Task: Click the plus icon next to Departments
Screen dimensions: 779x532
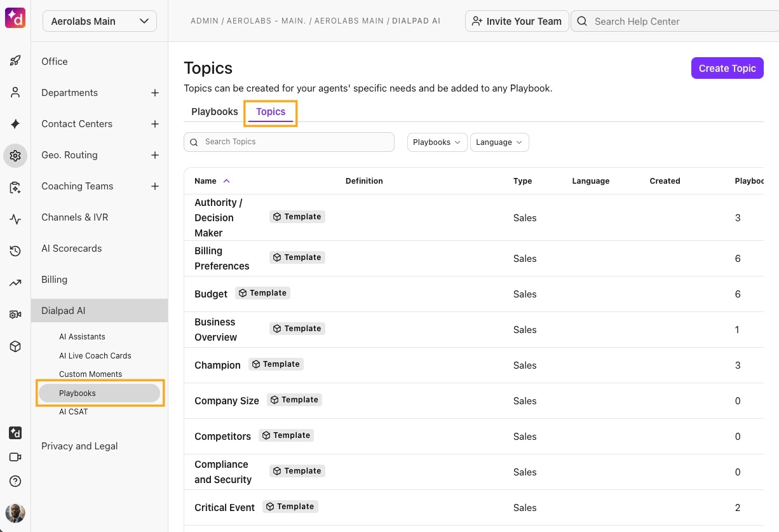Action: click(154, 93)
